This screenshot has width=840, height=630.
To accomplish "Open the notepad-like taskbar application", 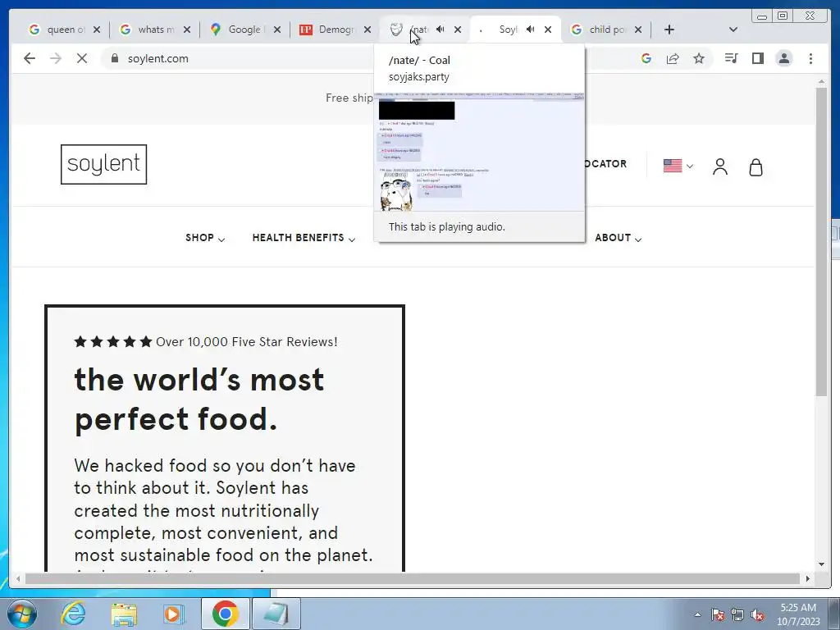I will pos(276,614).
